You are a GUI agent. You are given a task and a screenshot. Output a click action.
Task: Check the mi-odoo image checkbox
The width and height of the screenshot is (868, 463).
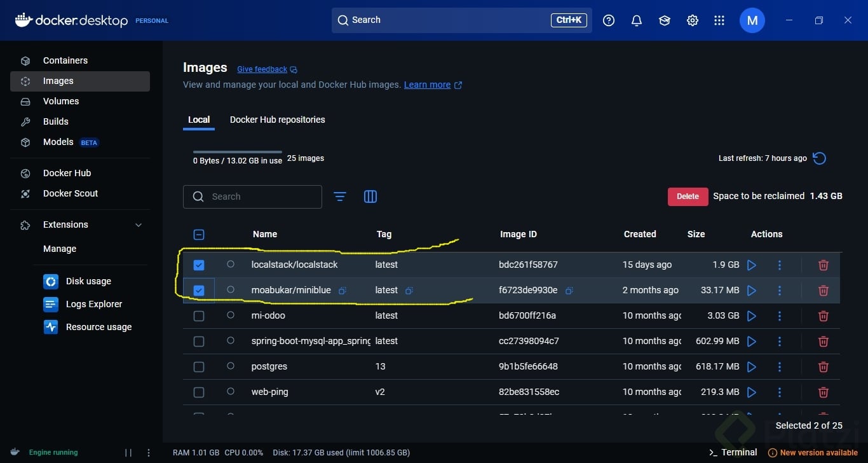[x=199, y=315]
